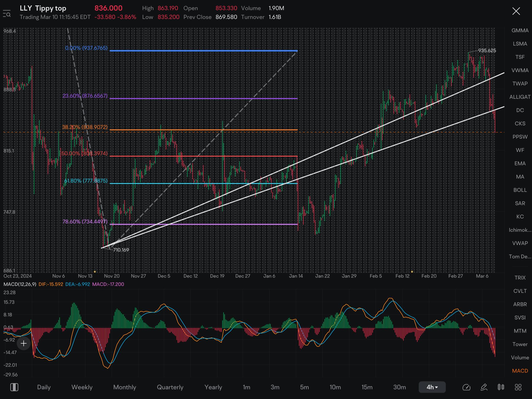Enable the MA indicator
This screenshot has width=532, height=399.
point(520,177)
